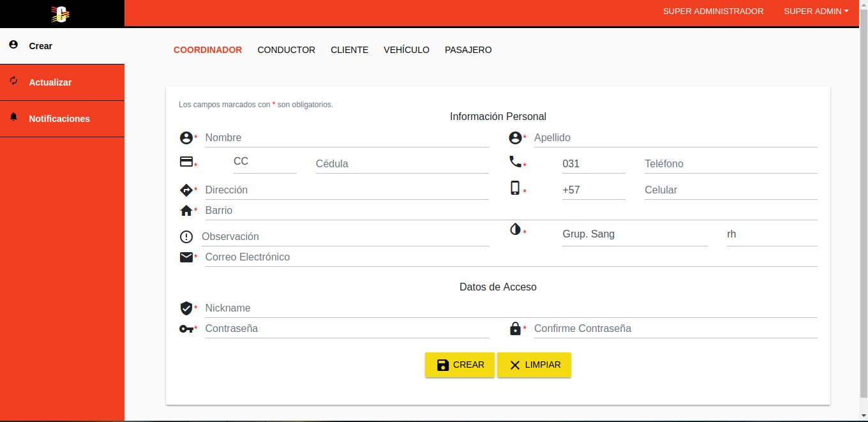Click the smartphone icon beside Celular
Image resolution: width=868 pixels, height=422 pixels.
(515, 188)
